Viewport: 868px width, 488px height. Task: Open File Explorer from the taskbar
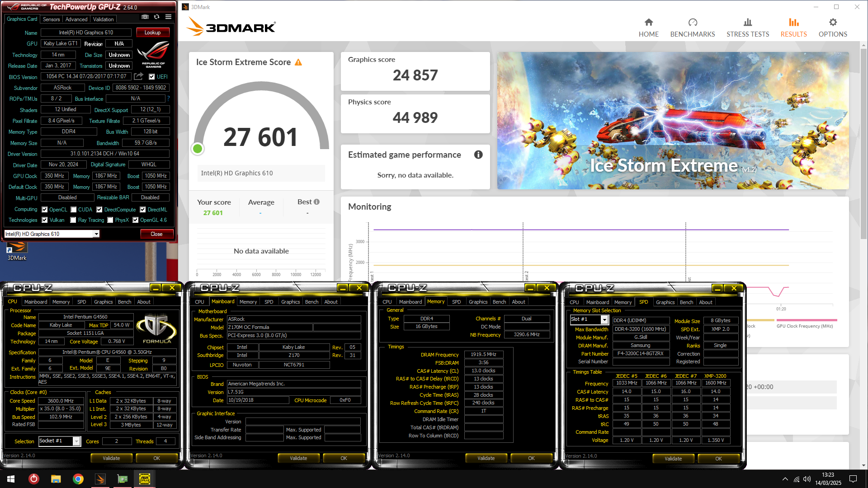56,479
